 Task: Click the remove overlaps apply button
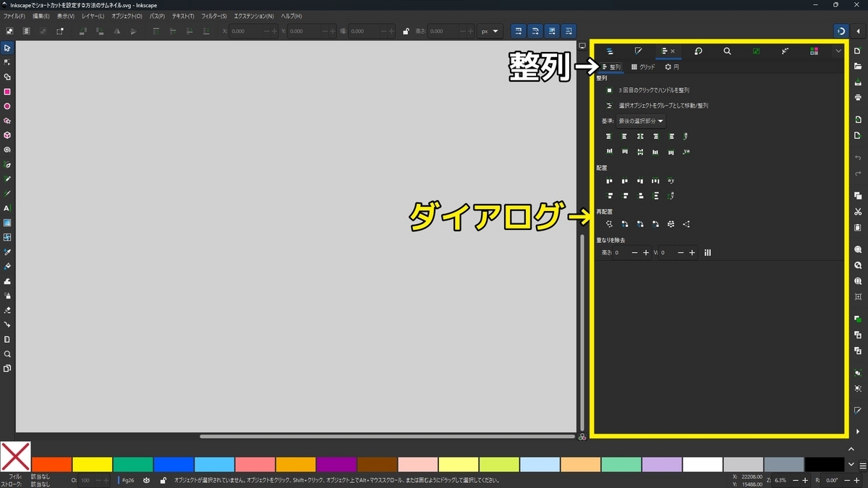707,253
